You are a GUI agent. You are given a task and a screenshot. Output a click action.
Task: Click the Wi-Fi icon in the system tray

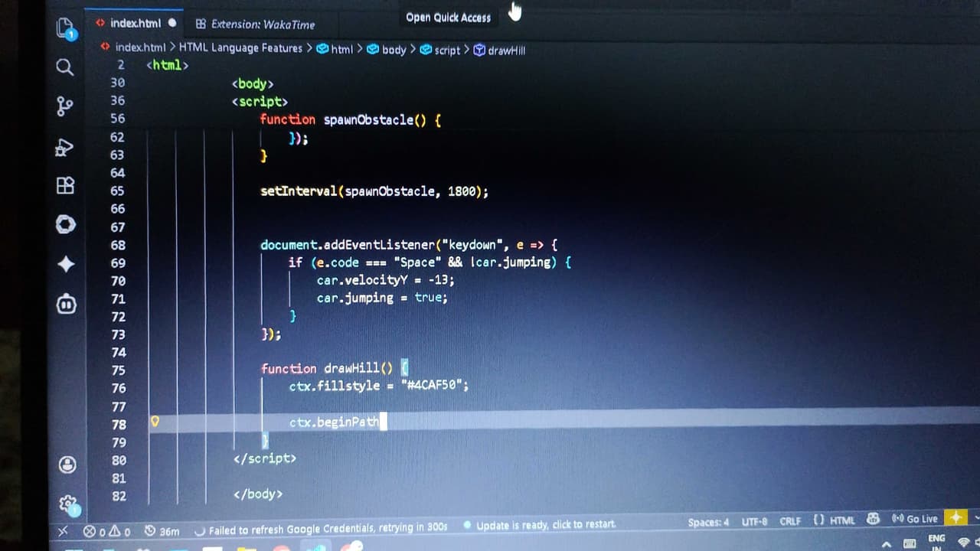click(963, 543)
